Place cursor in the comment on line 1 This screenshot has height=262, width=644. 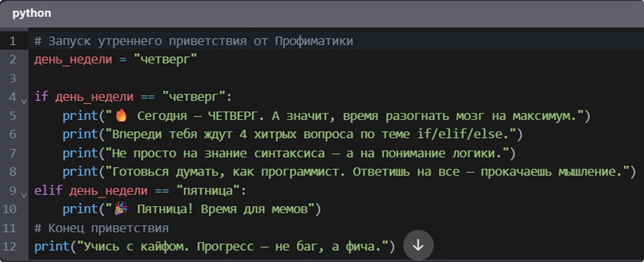(194, 41)
